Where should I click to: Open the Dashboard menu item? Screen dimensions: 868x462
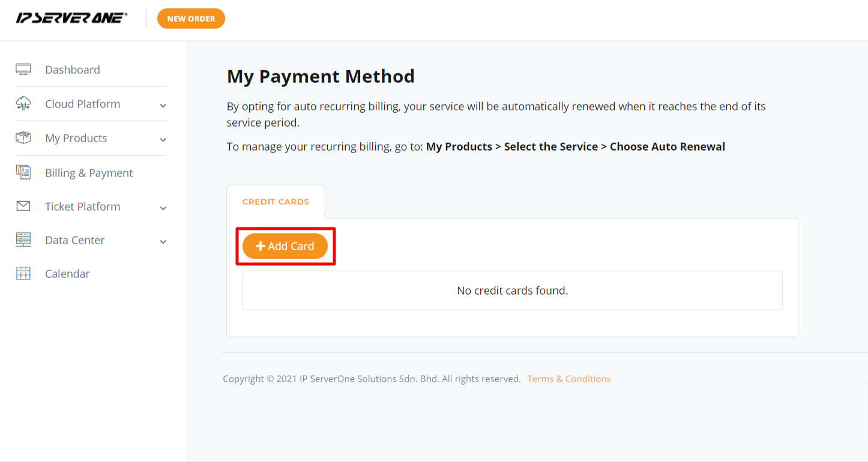[73, 70]
